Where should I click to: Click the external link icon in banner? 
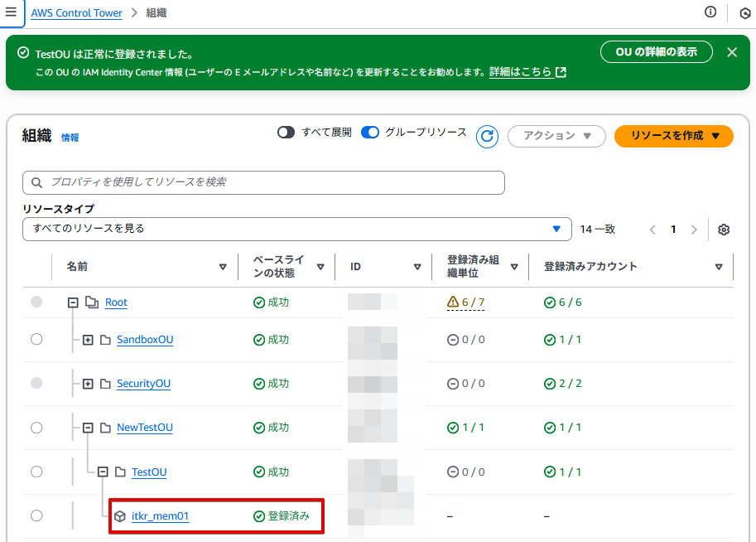pos(561,72)
